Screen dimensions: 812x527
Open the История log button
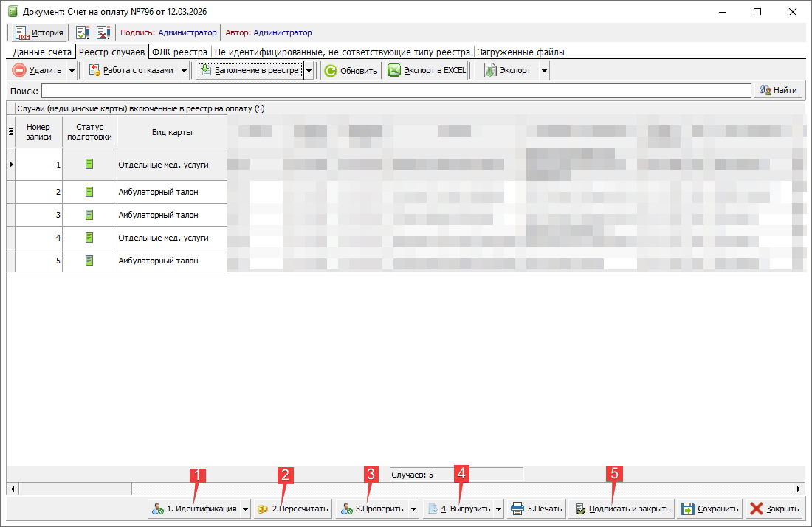point(39,32)
